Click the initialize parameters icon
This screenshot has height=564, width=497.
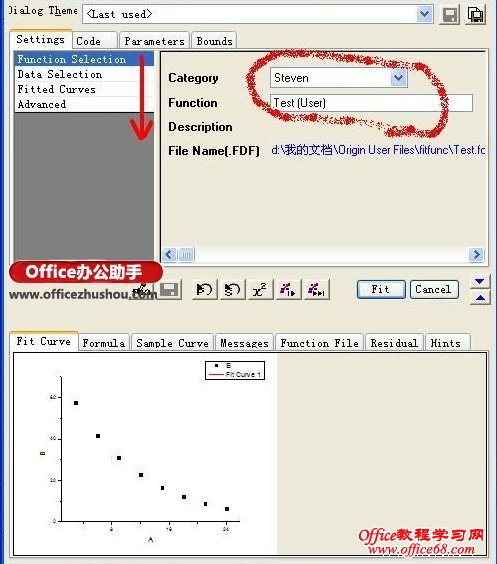[204, 290]
